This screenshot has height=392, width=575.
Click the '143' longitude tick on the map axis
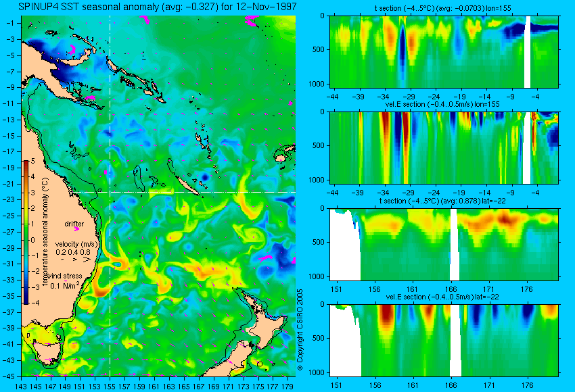pyautogui.click(x=21, y=386)
